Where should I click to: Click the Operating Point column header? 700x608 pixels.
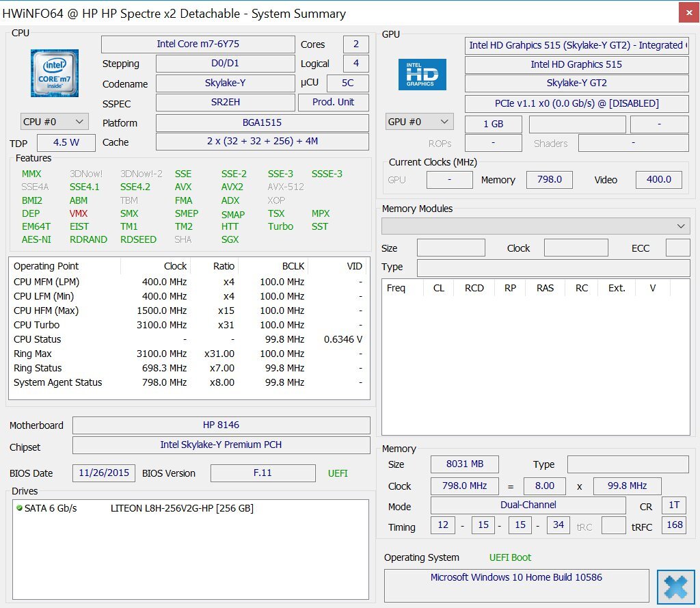pyautogui.click(x=46, y=266)
